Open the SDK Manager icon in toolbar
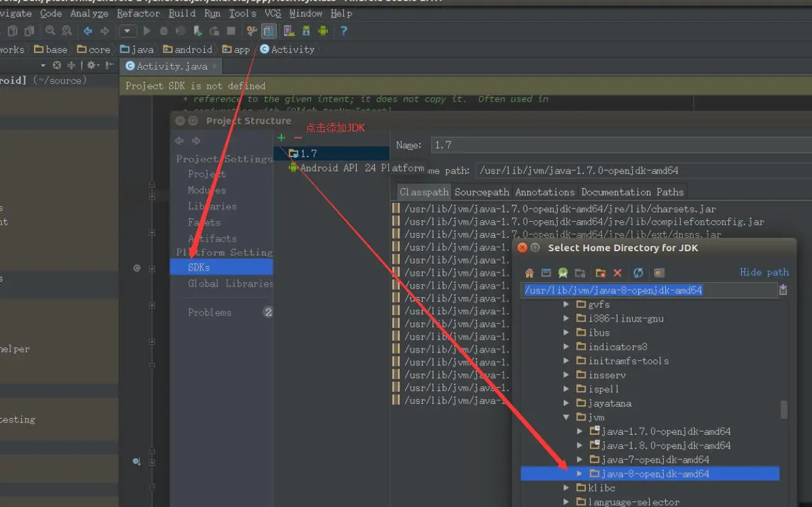812x507 pixels. 306,31
